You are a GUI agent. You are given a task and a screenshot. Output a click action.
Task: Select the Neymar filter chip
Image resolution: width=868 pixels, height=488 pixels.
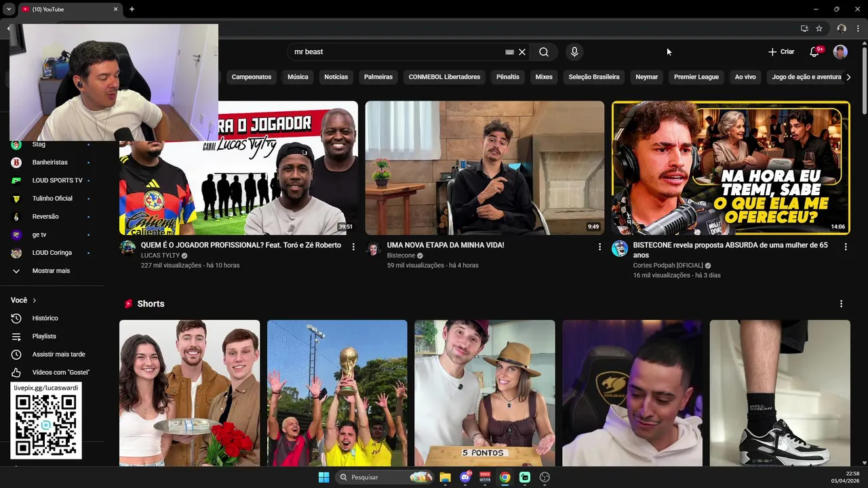(647, 77)
